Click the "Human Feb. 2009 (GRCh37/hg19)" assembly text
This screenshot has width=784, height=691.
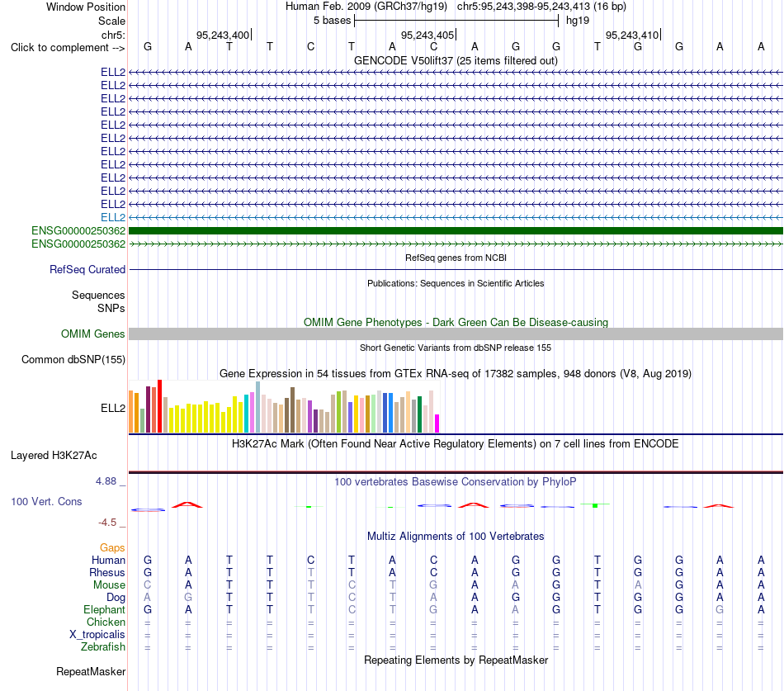(366, 7)
